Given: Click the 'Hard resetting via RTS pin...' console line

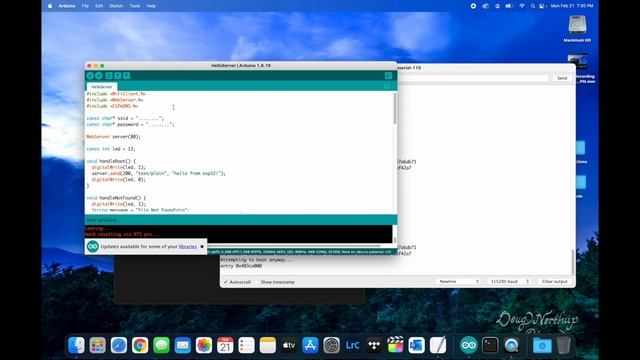Looking at the screenshot, I should (122, 235).
